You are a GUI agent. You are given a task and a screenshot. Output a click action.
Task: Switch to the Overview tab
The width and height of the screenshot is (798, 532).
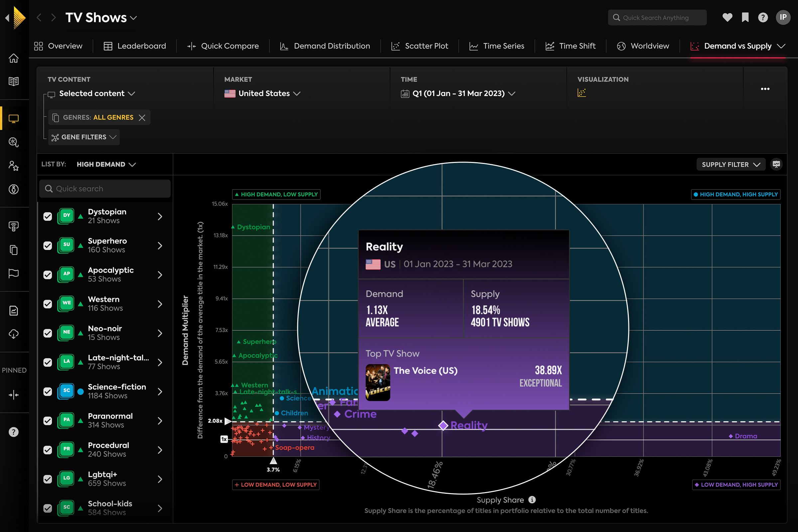59,46
